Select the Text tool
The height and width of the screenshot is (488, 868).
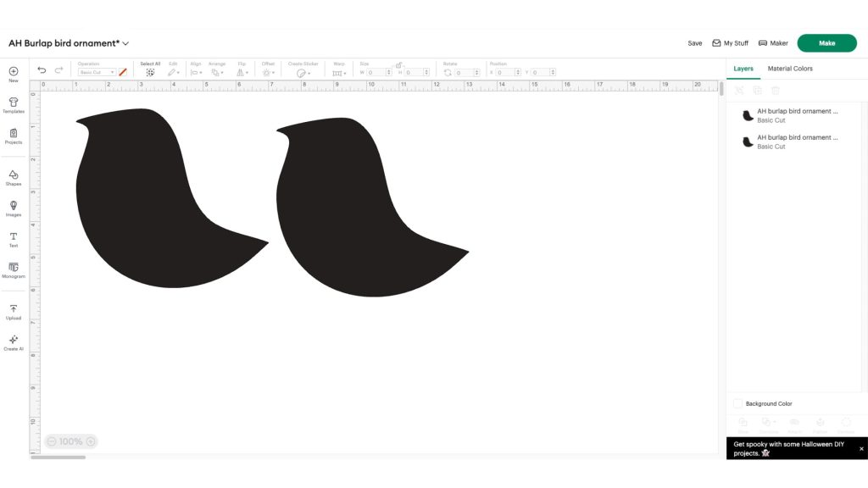click(x=14, y=239)
